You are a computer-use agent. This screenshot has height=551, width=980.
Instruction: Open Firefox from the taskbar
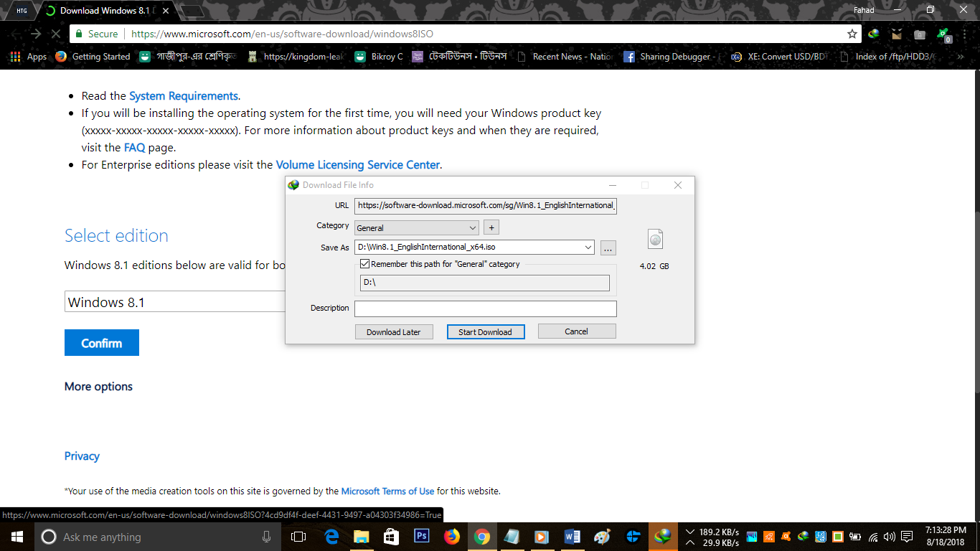click(451, 537)
